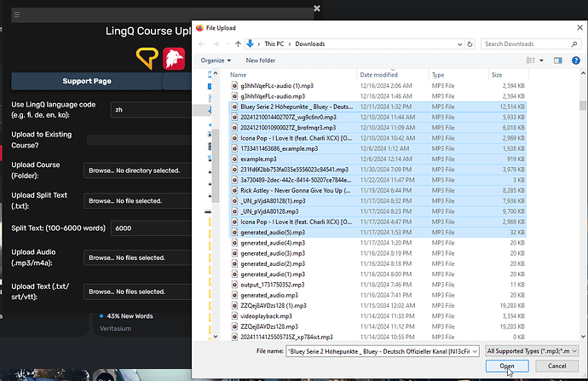Select the example.mp3 file

(378, 159)
